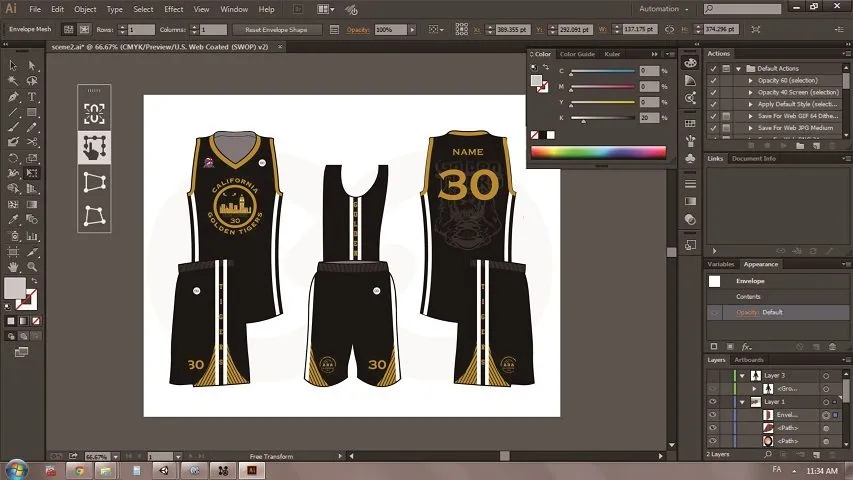
Task: Collapse Layer 1 disclosure triangle
Action: coord(742,402)
